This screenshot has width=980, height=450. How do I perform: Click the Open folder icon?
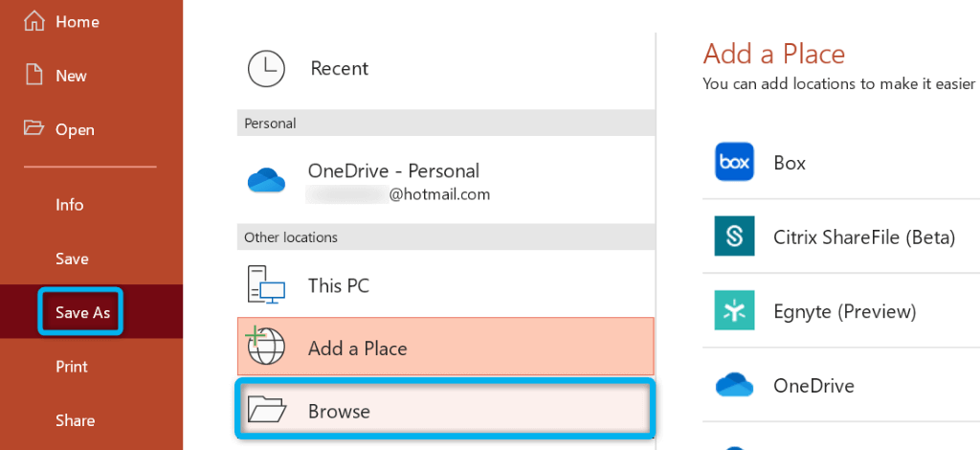[34, 129]
